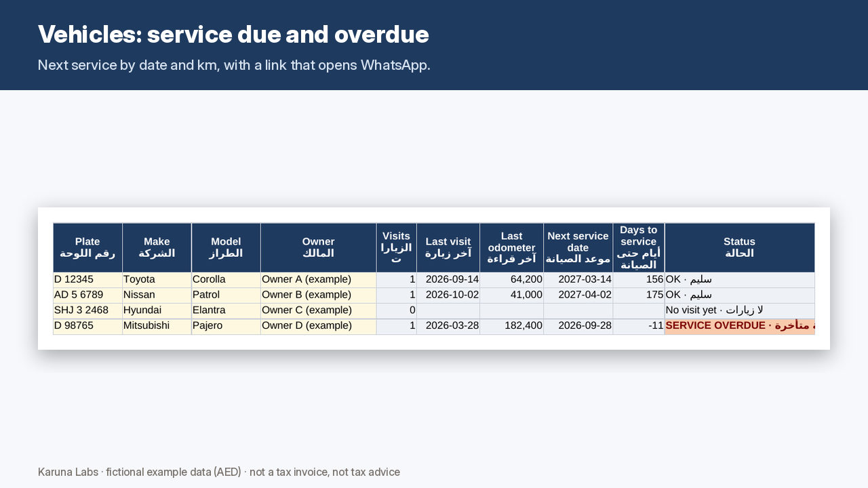The width and height of the screenshot is (868, 488).
Task: Select plate cell SHJ 3 2468
Action: (87, 310)
